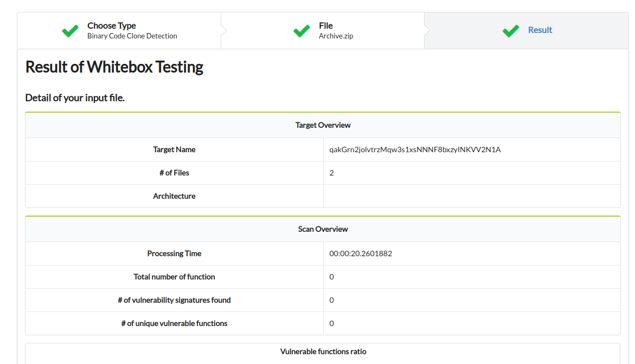
Task: Click the Scan Overview section header
Action: pos(323,229)
